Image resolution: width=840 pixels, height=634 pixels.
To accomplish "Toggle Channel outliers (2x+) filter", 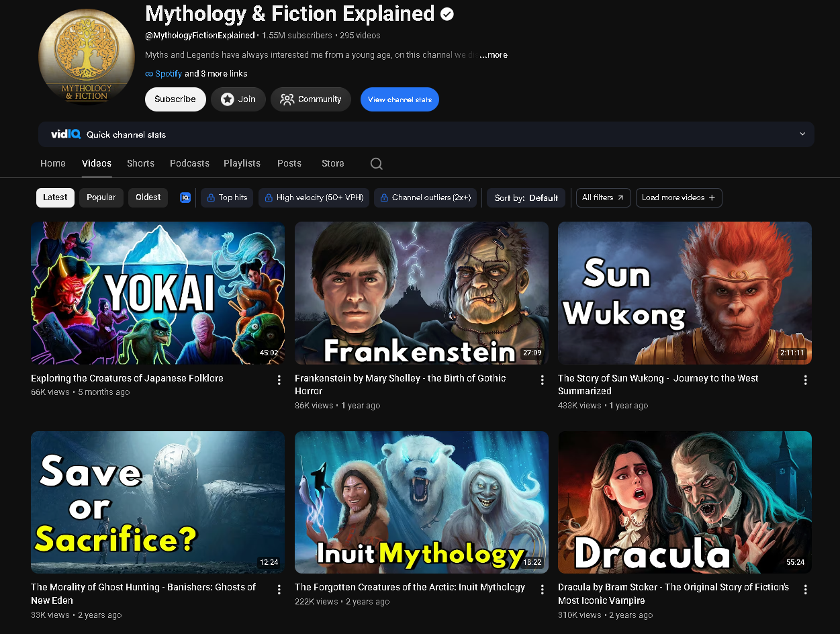I will (x=425, y=197).
